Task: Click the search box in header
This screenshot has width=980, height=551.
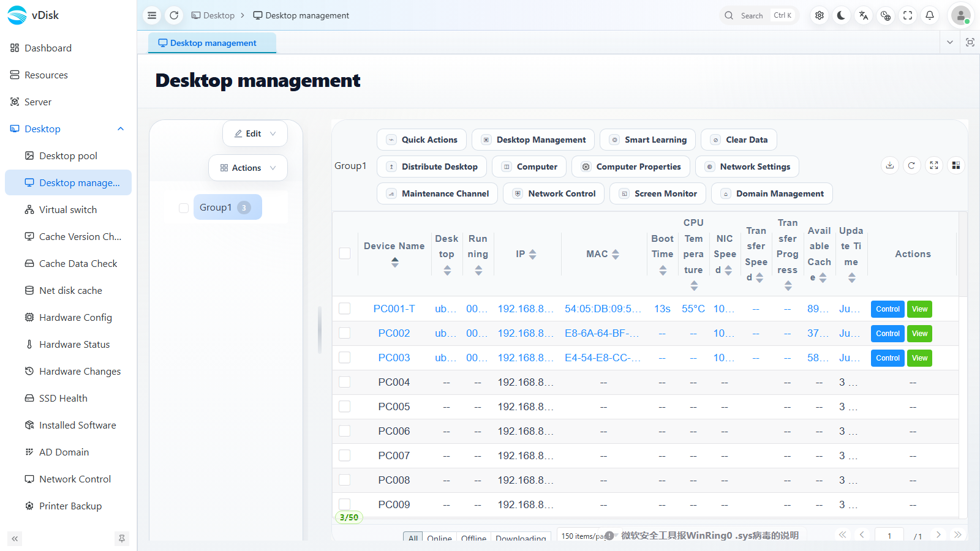Action: [759, 15]
